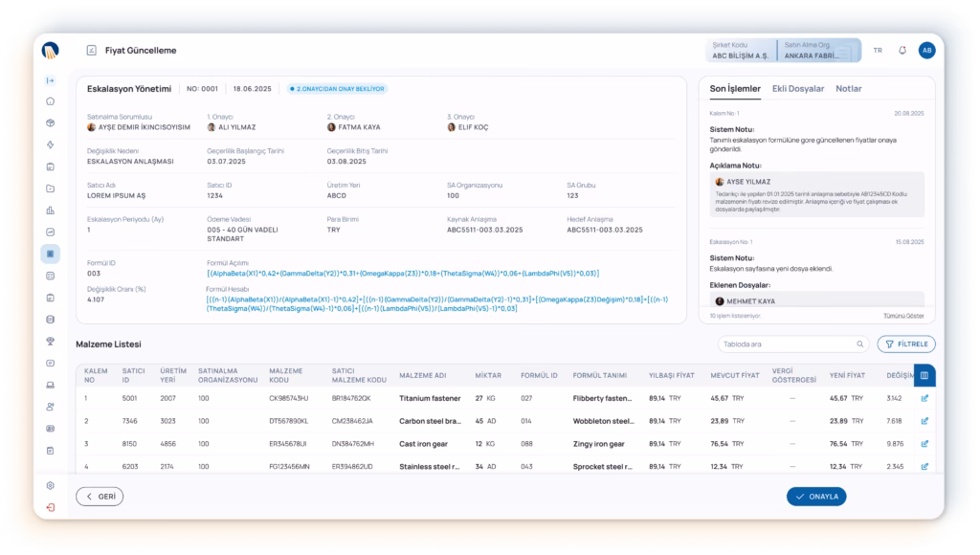Open the home icon in the sidebar
This screenshot has width=980, height=555.
pos(51,100)
